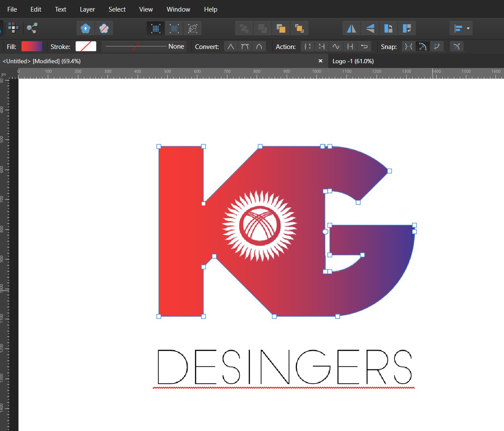Viewport: 504px width, 431px height.
Task: Click the Join curves action
Action: coord(350,46)
